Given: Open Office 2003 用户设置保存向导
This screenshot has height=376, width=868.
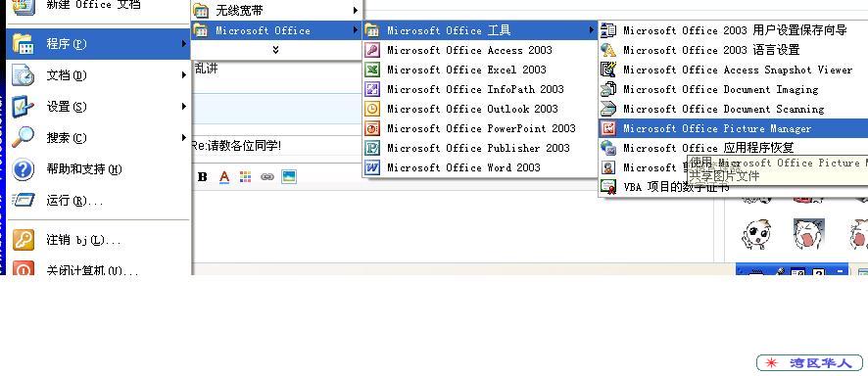Looking at the screenshot, I should pyautogui.click(x=734, y=30).
